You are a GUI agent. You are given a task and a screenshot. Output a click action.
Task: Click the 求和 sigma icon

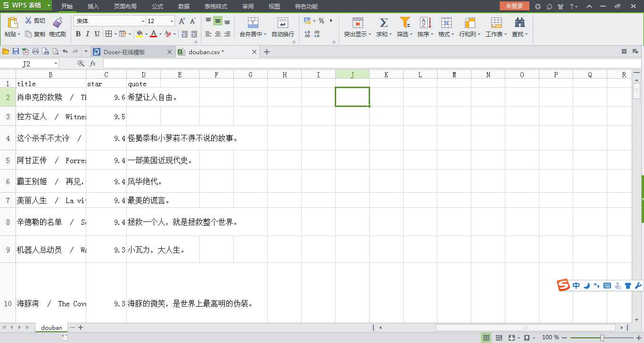point(384,23)
